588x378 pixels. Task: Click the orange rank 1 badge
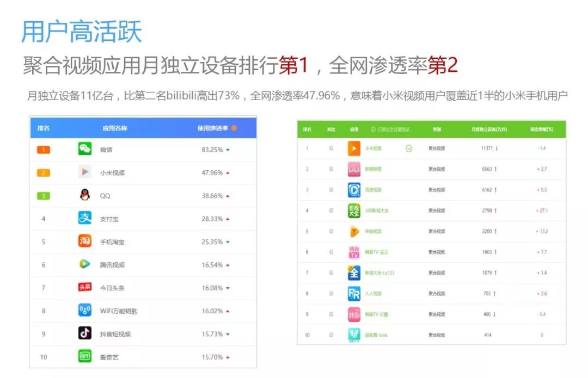tap(44, 150)
